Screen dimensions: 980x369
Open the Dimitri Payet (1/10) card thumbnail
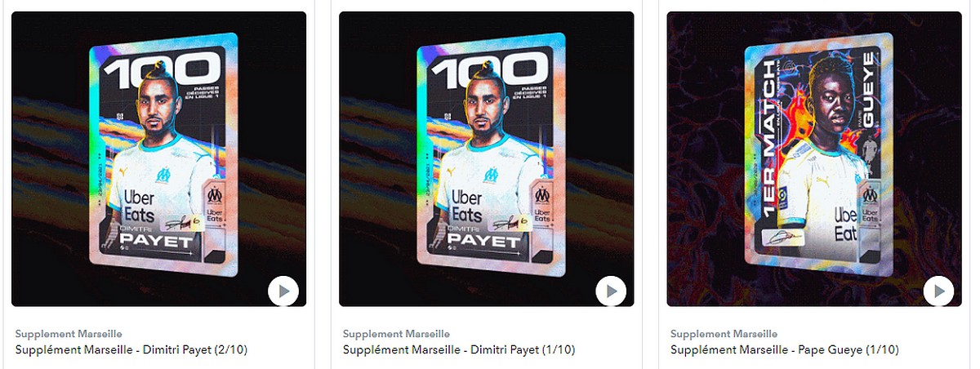coord(487,159)
